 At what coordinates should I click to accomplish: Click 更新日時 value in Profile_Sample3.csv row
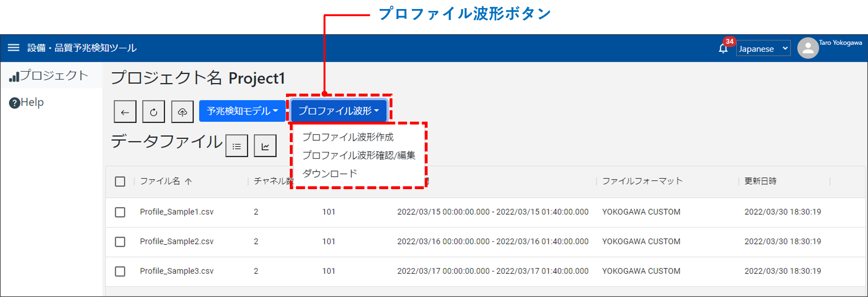[782, 271]
